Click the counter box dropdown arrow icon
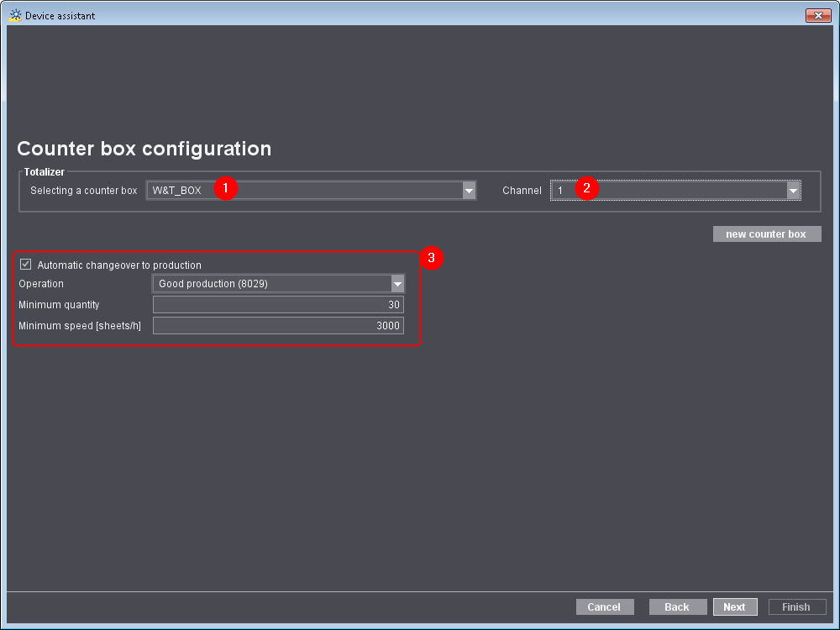The height and width of the screenshot is (630, 840). pyautogui.click(x=469, y=190)
